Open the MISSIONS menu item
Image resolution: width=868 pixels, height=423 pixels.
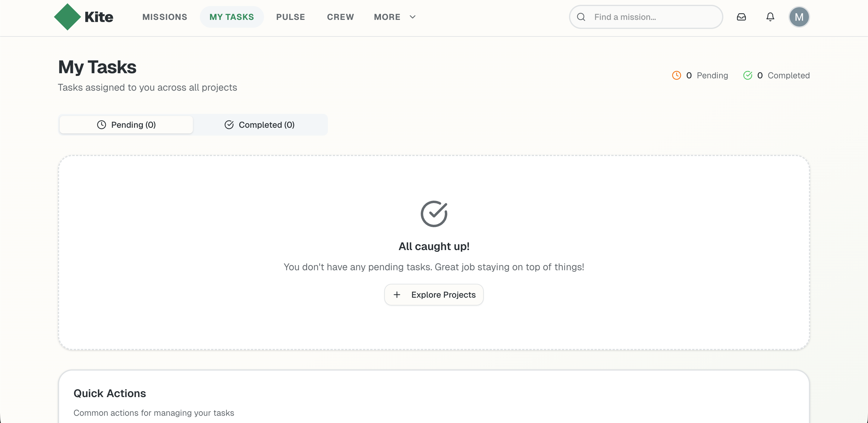click(x=165, y=17)
